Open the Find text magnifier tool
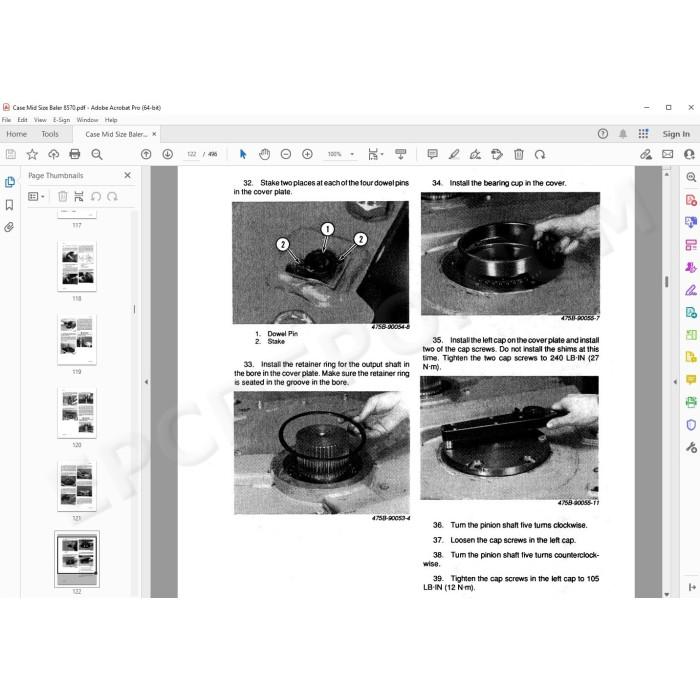 (96, 154)
